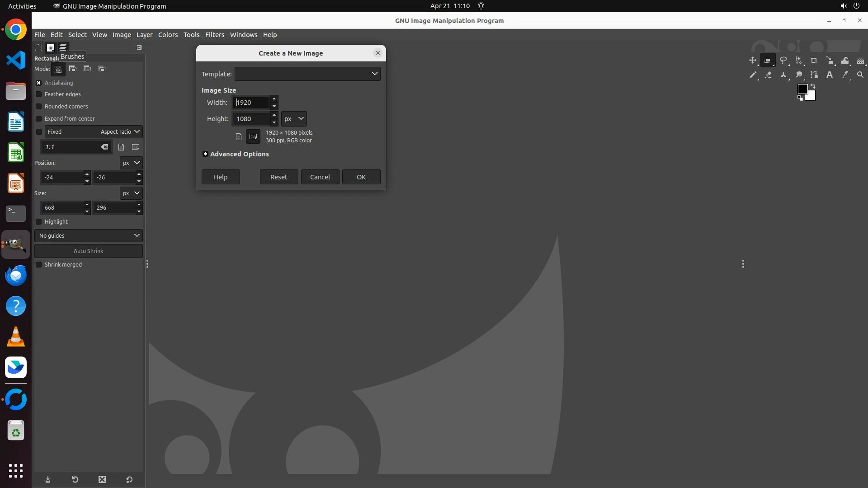Select the Eraser tool
868x488 pixels.
pos(768,75)
